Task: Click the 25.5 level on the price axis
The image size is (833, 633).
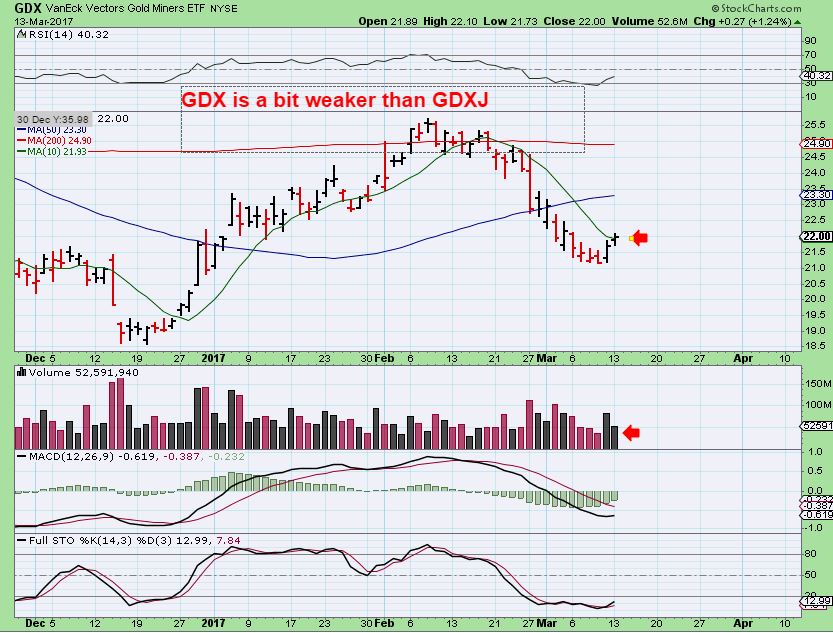Action: pyautogui.click(x=815, y=125)
